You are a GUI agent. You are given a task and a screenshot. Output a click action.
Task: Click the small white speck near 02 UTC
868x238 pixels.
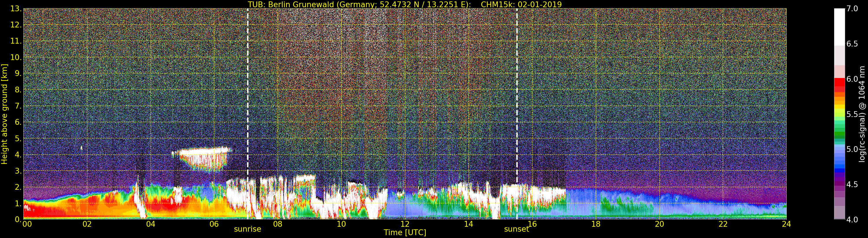click(x=82, y=148)
